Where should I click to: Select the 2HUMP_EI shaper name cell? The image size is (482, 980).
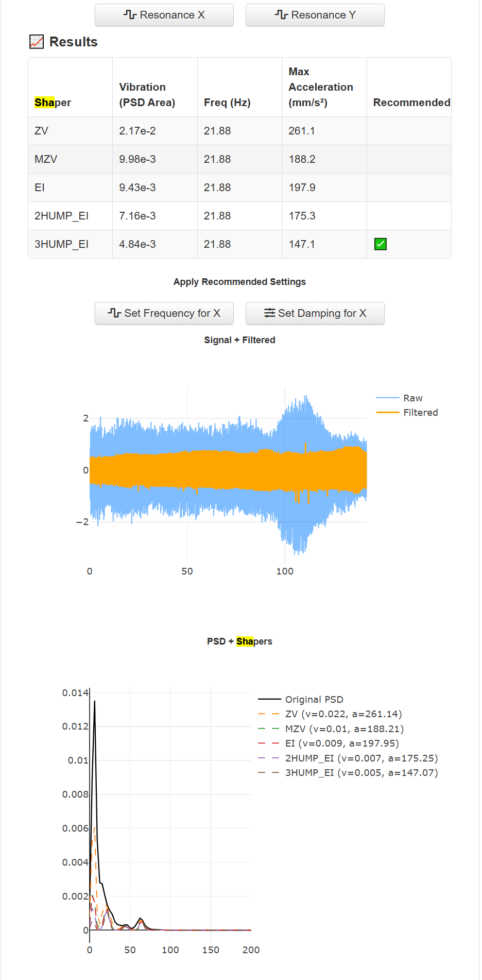(61, 216)
